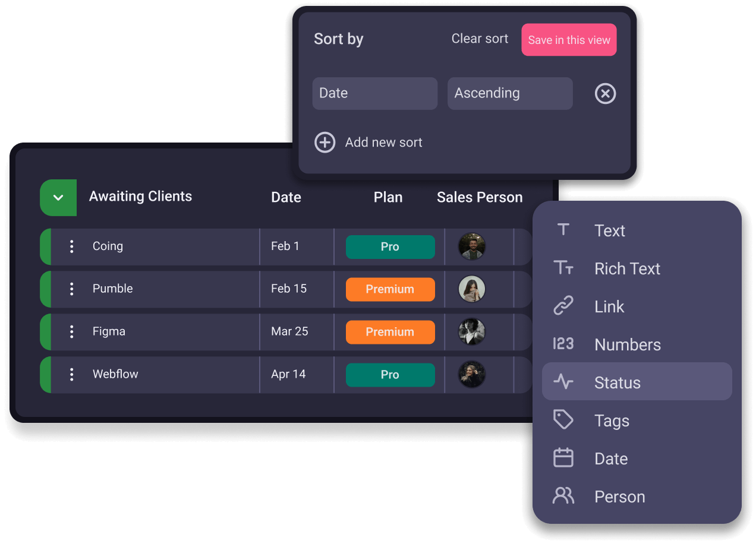This screenshot has height=544, width=756.
Task: Click the salesperson avatar for Coing
Action: coord(472,246)
